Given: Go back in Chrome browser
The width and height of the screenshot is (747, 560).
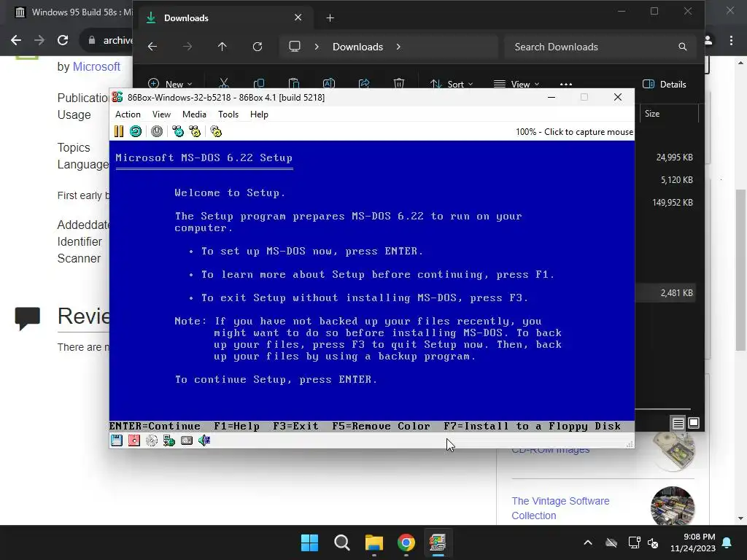Looking at the screenshot, I should click(x=16, y=41).
